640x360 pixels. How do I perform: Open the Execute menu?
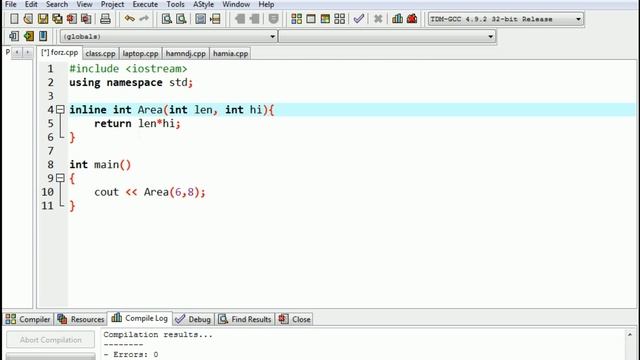[145, 4]
